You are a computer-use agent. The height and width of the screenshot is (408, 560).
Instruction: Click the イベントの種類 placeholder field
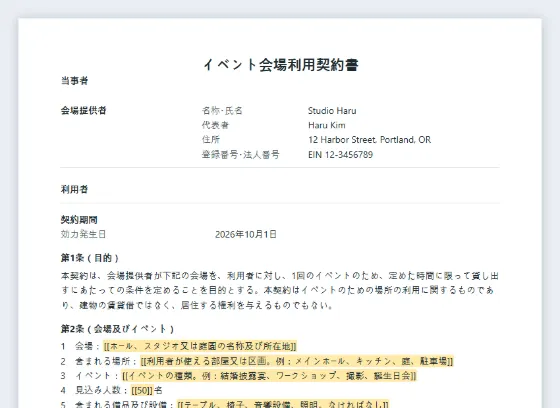(269, 376)
